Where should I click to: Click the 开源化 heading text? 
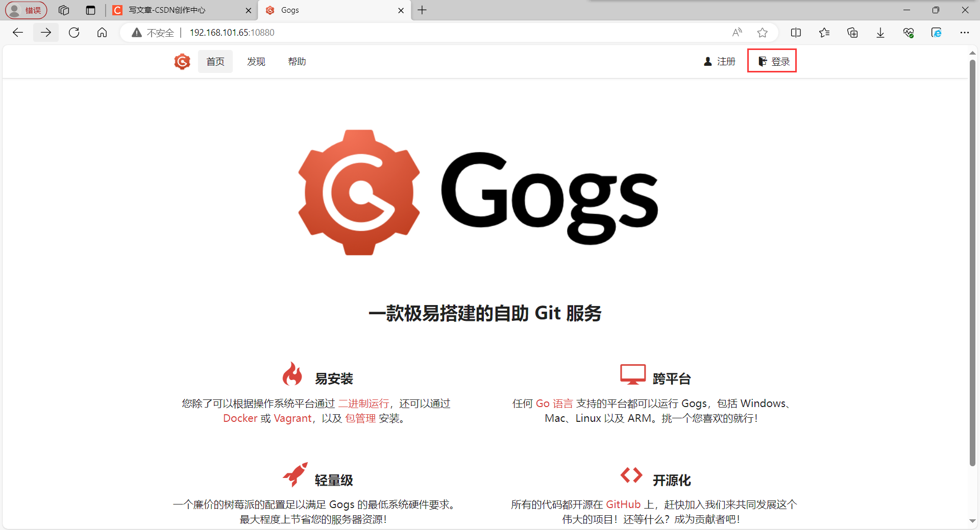pos(672,481)
